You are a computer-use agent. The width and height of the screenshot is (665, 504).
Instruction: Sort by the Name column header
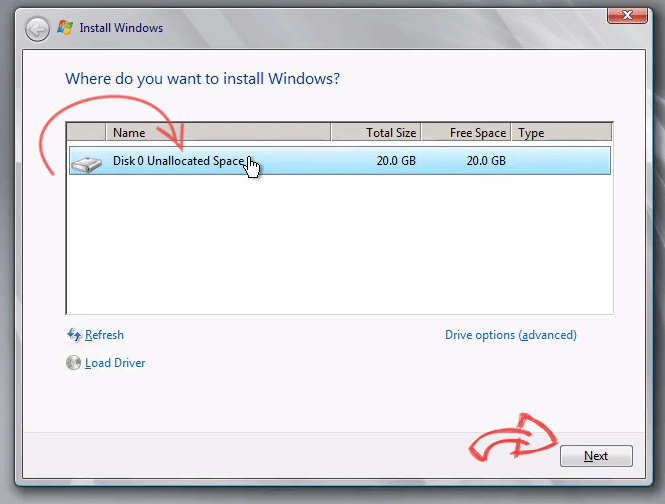(218, 132)
